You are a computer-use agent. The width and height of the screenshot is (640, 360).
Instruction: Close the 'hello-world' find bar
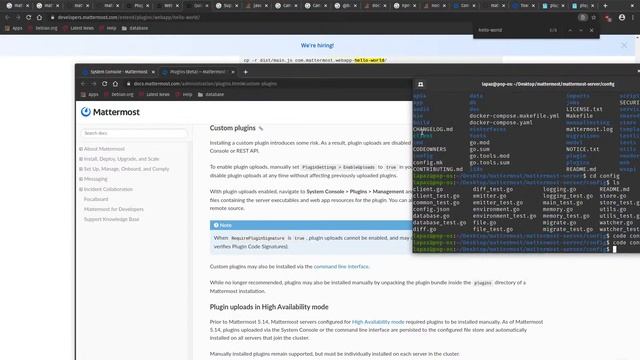(591, 30)
